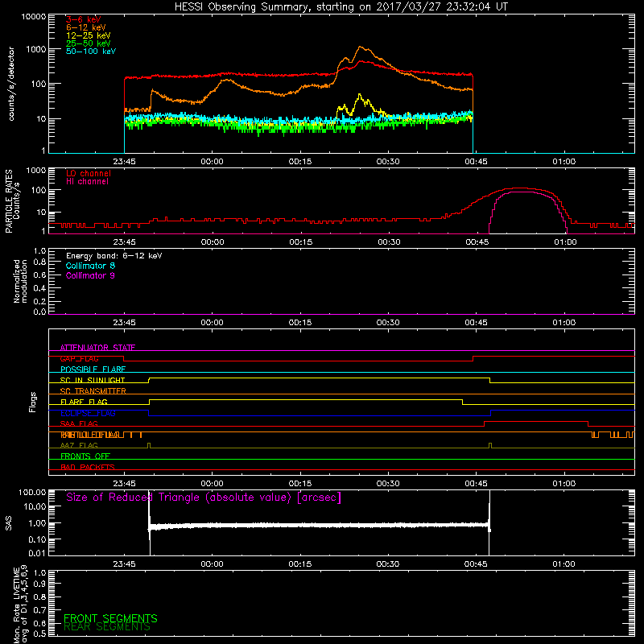Click the 0.9 tick on livetime axis

tap(39, 584)
